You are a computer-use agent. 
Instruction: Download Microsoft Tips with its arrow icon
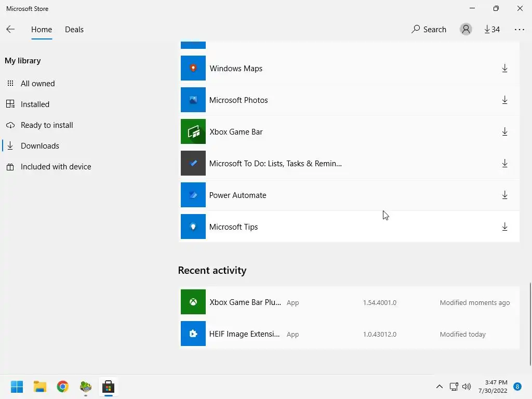(x=504, y=227)
